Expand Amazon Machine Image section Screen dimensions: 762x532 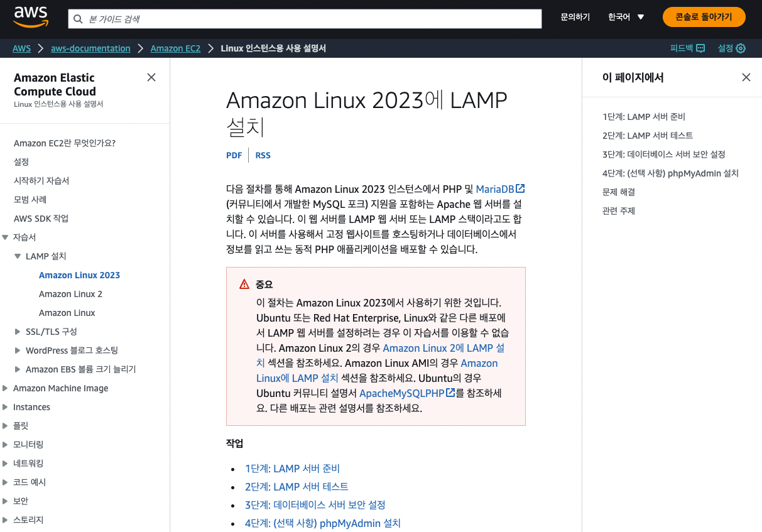5,388
